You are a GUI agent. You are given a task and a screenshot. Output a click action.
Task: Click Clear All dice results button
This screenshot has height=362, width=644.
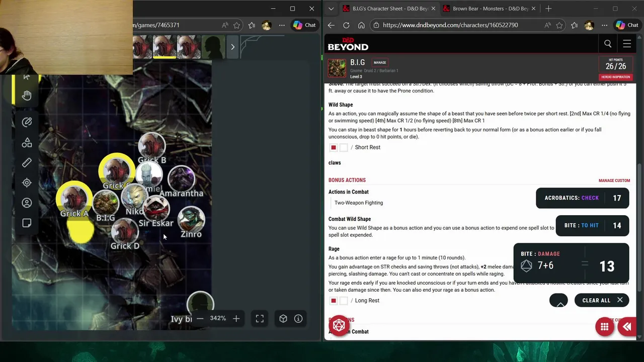(602, 301)
